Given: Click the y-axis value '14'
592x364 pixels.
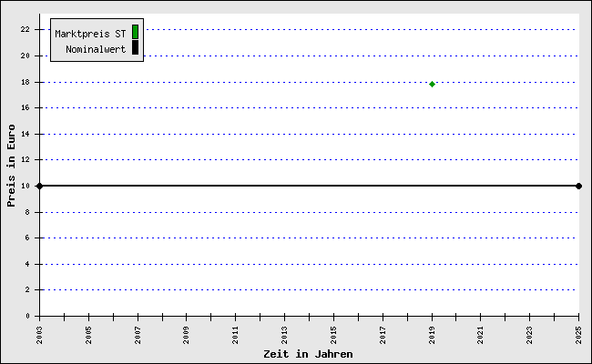Looking at the screenshot, I should click(x=26, y=134).
